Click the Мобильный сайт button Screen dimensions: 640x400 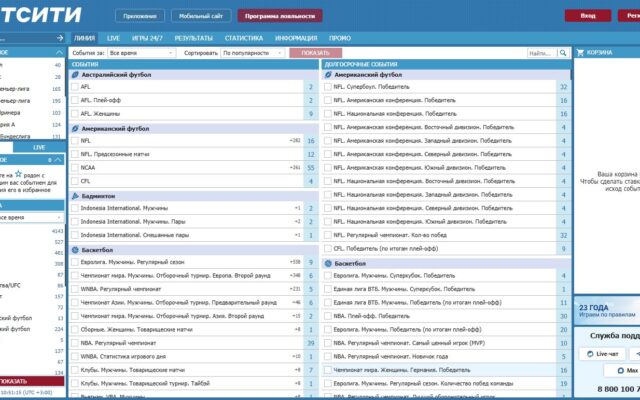[201, 16]
